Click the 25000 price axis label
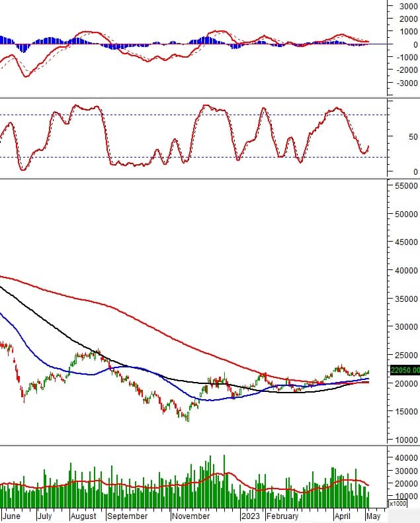Screen dimensions: 420x523 (x=406, y=356)
